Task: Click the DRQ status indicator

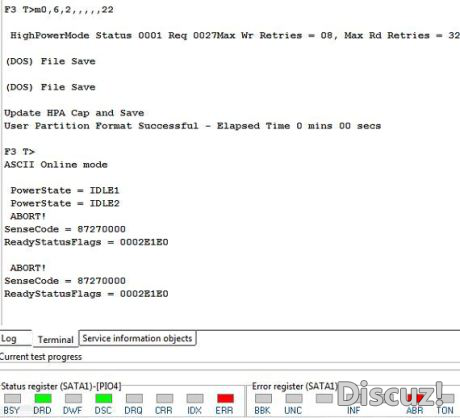Action: tap(134, 398)
